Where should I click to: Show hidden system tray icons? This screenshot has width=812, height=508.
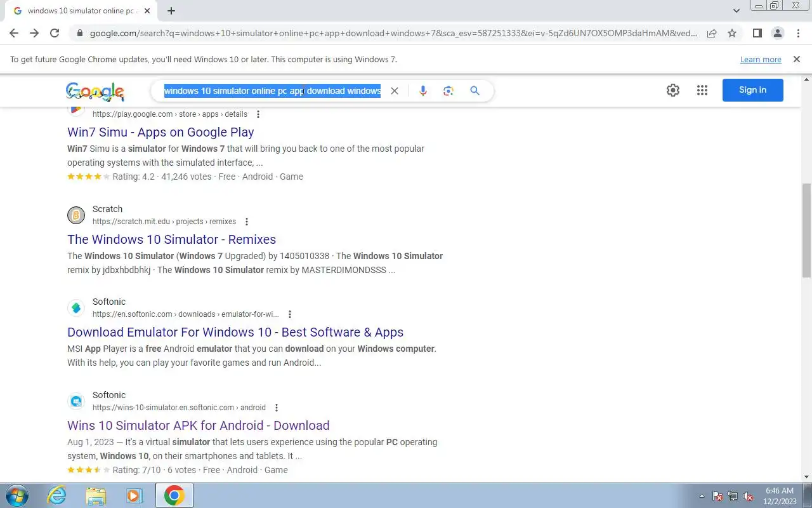[x=702, y=496]
